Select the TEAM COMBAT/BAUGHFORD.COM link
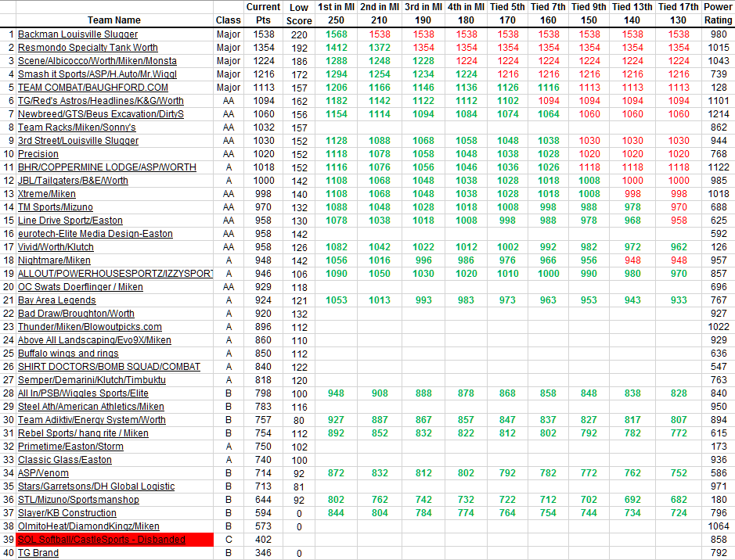The height and width of the screenshot is (560, 735). point(93,88)
